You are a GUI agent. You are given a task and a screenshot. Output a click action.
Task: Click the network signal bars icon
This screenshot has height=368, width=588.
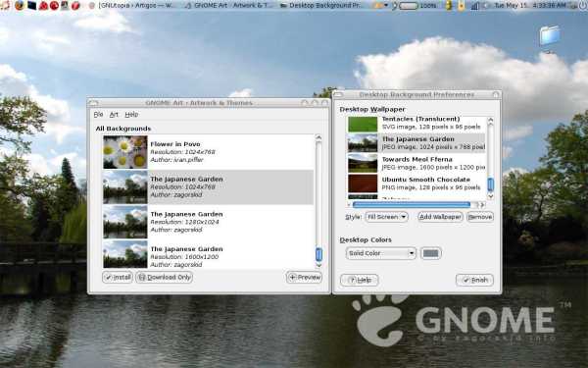tap(474, 6)
